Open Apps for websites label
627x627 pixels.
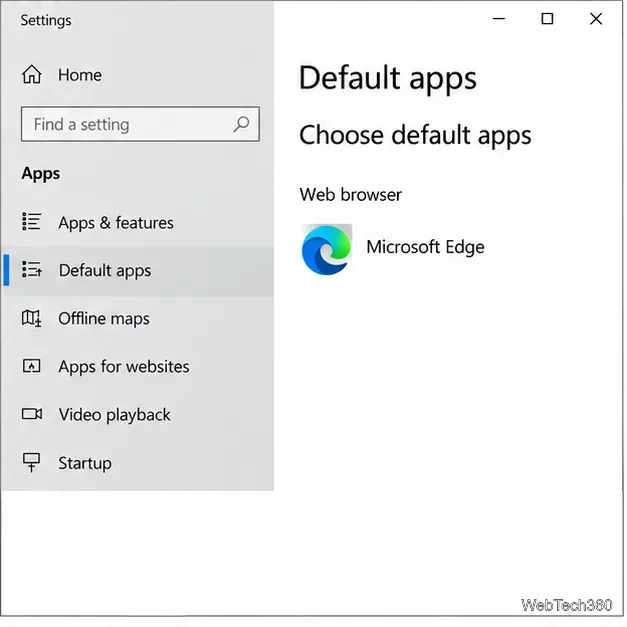[x=124, y=367]
